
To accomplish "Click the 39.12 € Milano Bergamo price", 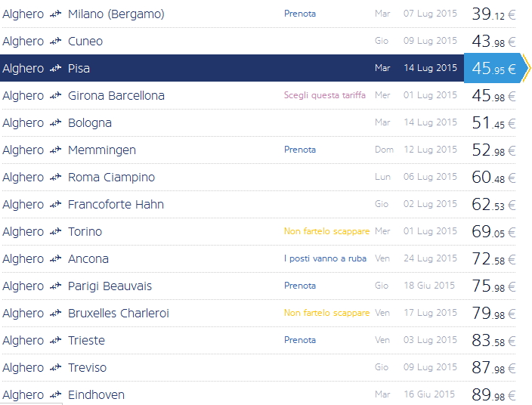I will point(493,14).
